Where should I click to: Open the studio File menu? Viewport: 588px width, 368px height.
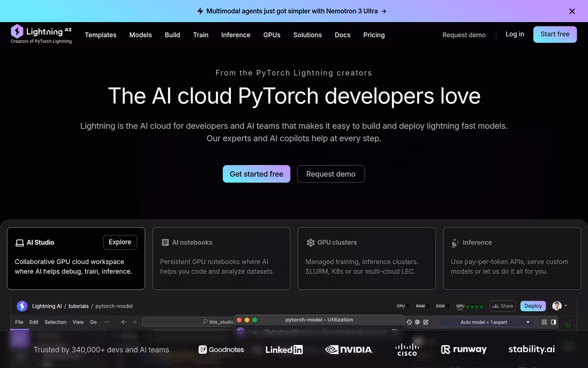[19, 322]
